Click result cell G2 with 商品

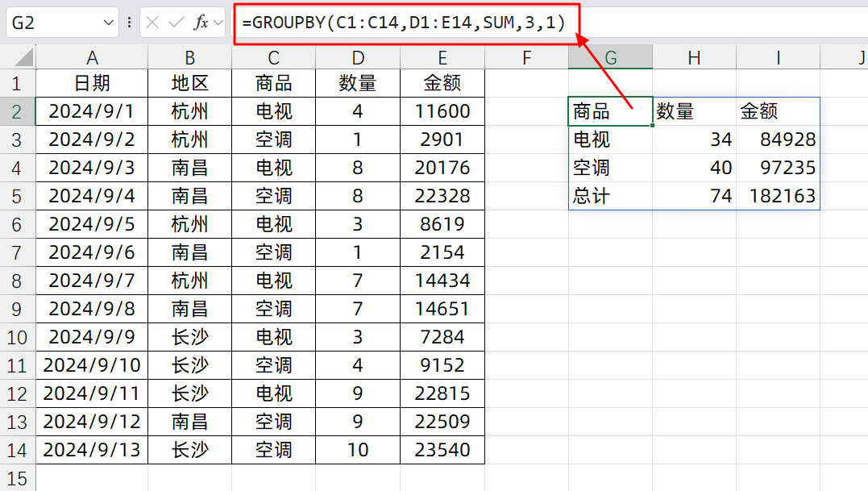[611, 112]
